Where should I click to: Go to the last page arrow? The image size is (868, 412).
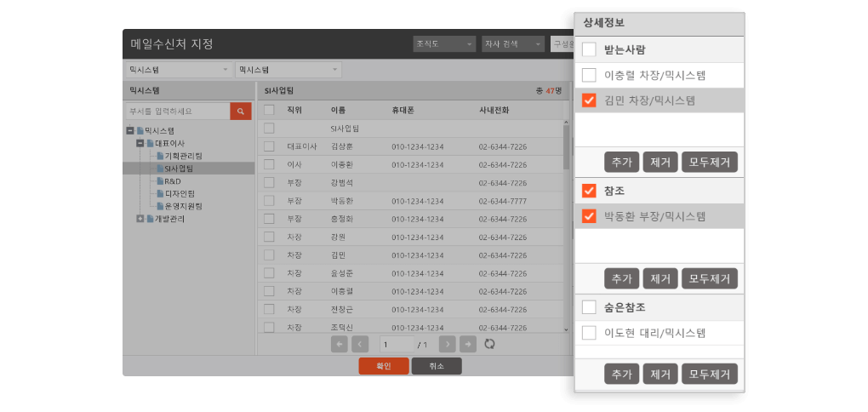(468, 345)
